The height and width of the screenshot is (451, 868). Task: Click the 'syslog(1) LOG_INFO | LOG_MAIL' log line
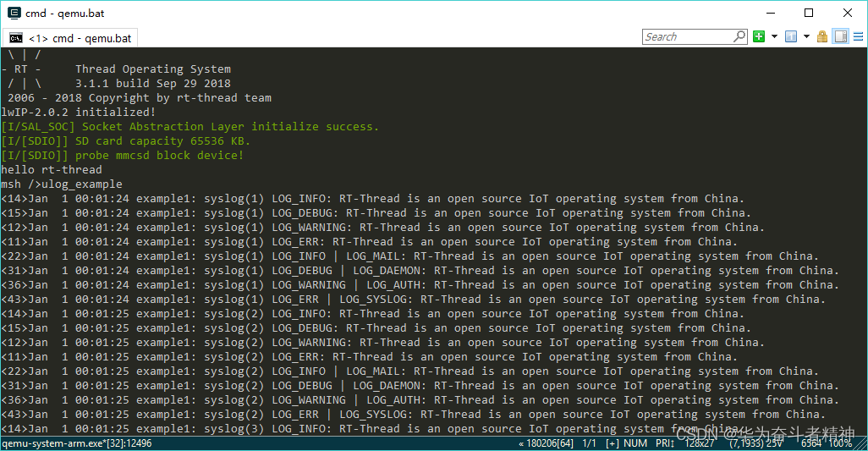point(409,256)
